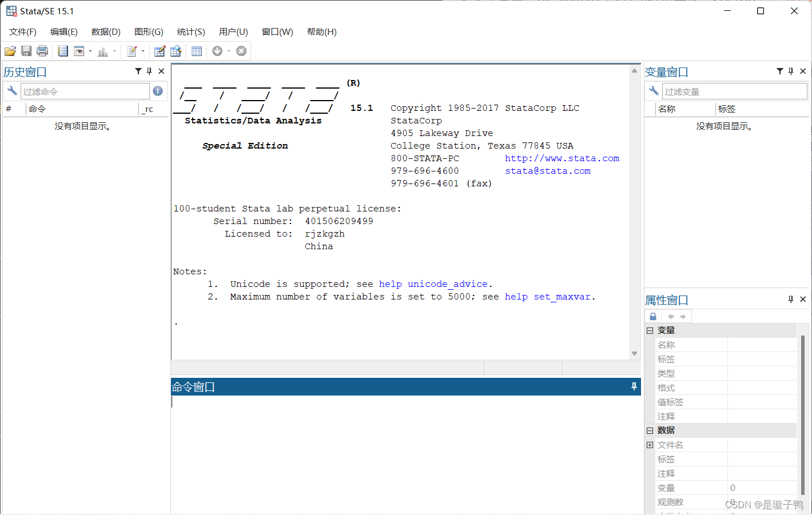Open the Variables Manager icon

pos(197,51)
